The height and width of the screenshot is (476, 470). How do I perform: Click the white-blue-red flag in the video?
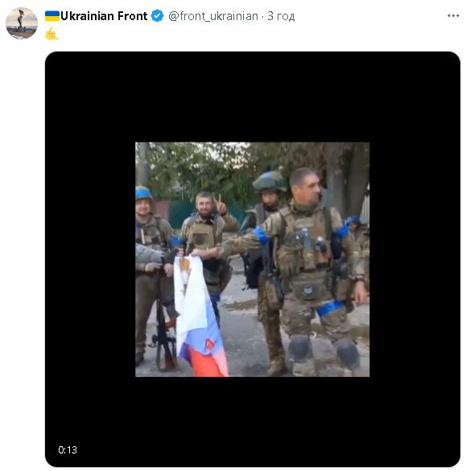(x=200, y=316)
